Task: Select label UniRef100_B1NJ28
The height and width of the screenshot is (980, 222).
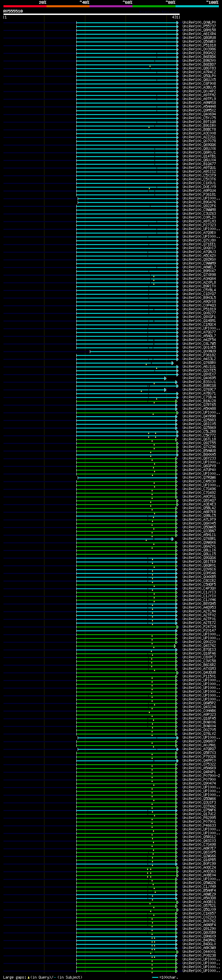Action: click(199, 401)
